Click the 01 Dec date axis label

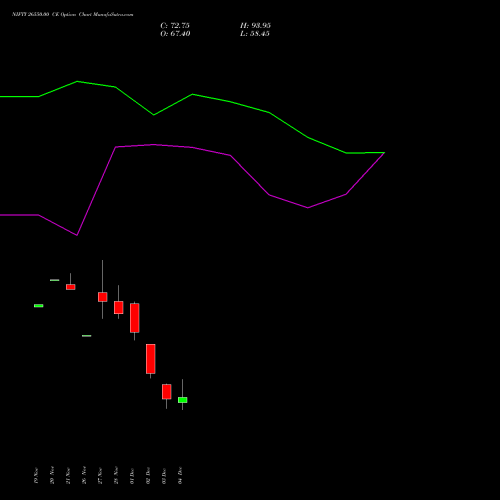pyautogui.click(x=132, y=476)
